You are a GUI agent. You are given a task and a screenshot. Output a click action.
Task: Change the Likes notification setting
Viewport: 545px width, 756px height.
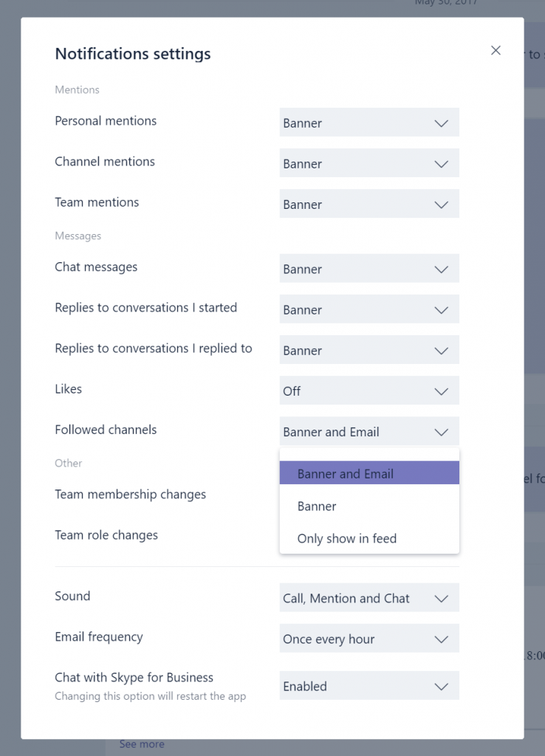[x=369, y=391]
